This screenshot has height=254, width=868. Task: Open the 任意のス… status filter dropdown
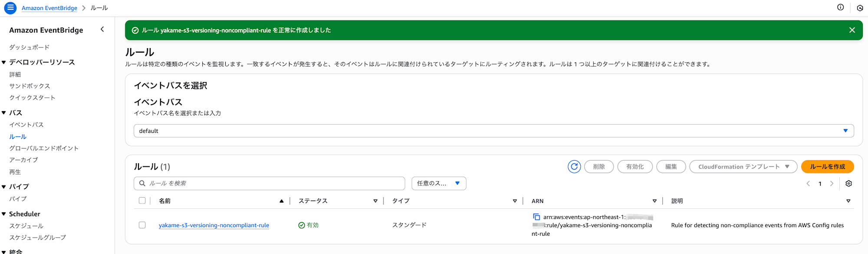pyautogui.click(x=439, y=183)
